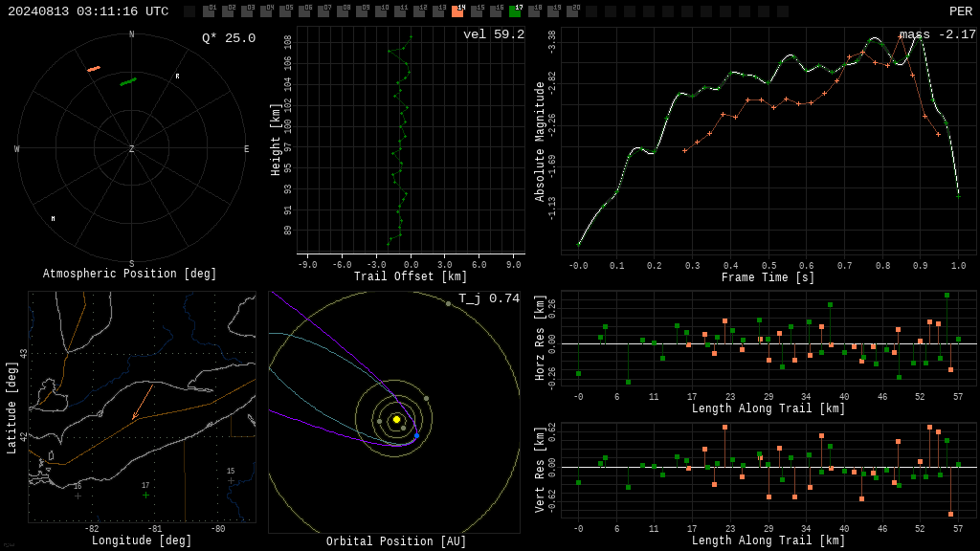The height and width of the screenshot is (551, 980).
Task: Click the mass -2.17 readout
Action: click(938, 34)
